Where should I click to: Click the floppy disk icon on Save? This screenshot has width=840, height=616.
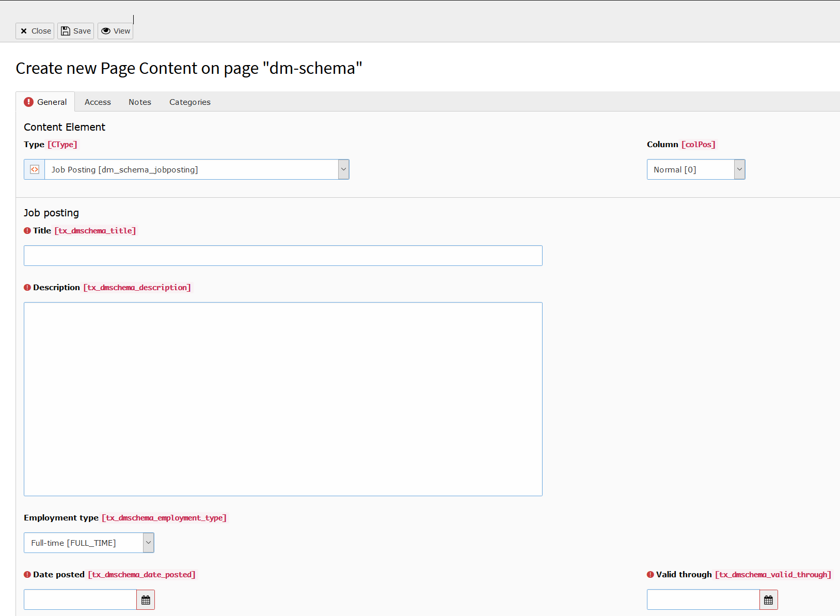(x=66, y=31)
